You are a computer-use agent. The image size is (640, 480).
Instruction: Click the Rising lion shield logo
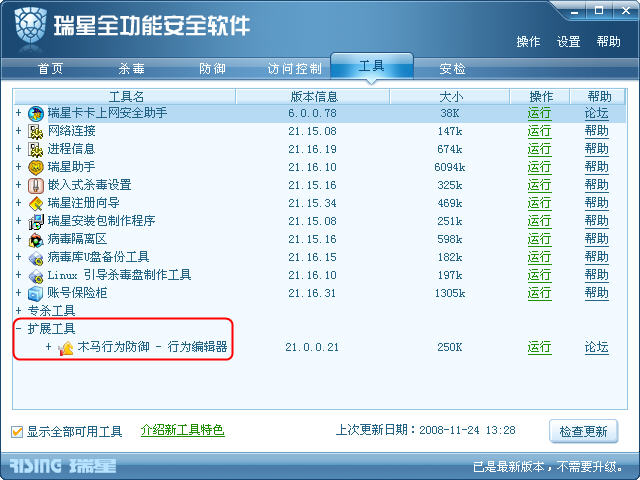(30, 25)
